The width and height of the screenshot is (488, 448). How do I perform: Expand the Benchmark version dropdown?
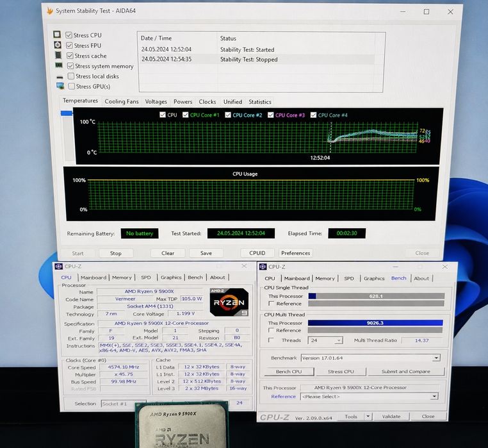click(x=436, y=358)
